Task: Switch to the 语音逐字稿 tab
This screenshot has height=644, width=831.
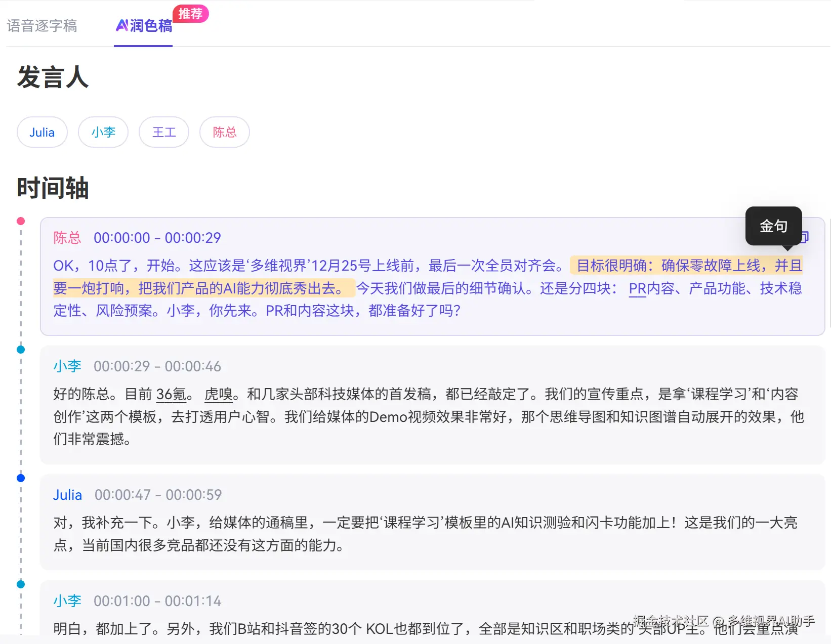Action: [43, 26]
